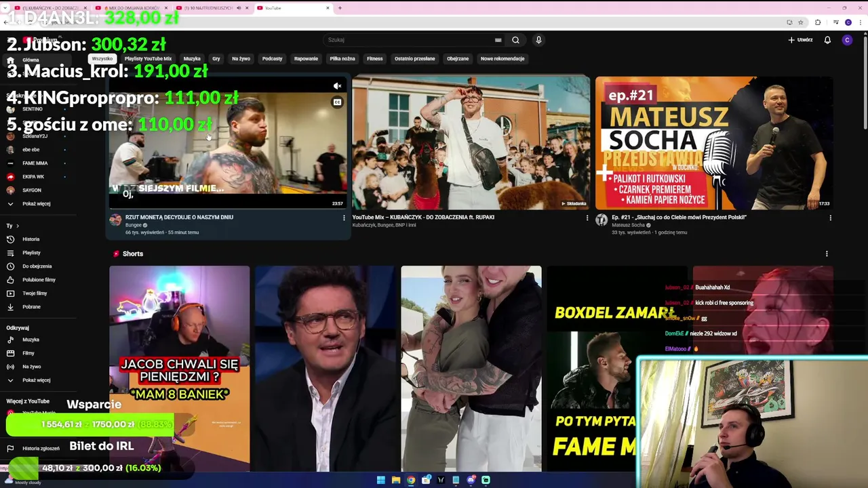Open options for RZUT MONETĄ video
868x488 pixels.
tap(344, 218)
